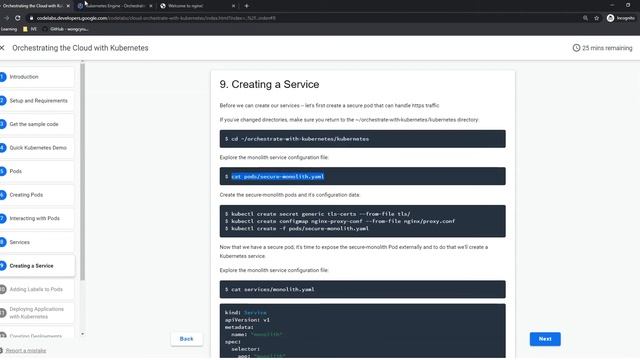The width and height of the screenshot is (640, 360).
Task: Click apiVersion: v1 line in YAML
Action: point(247,320)
